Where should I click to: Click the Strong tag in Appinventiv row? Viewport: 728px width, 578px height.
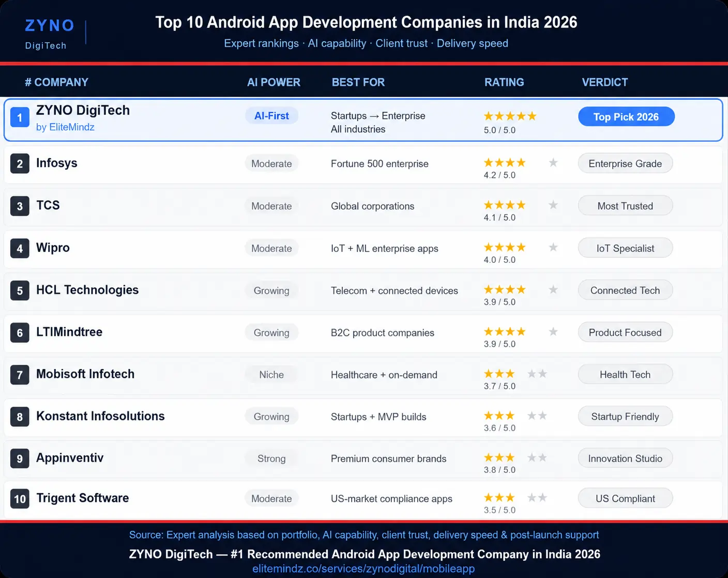271,458
